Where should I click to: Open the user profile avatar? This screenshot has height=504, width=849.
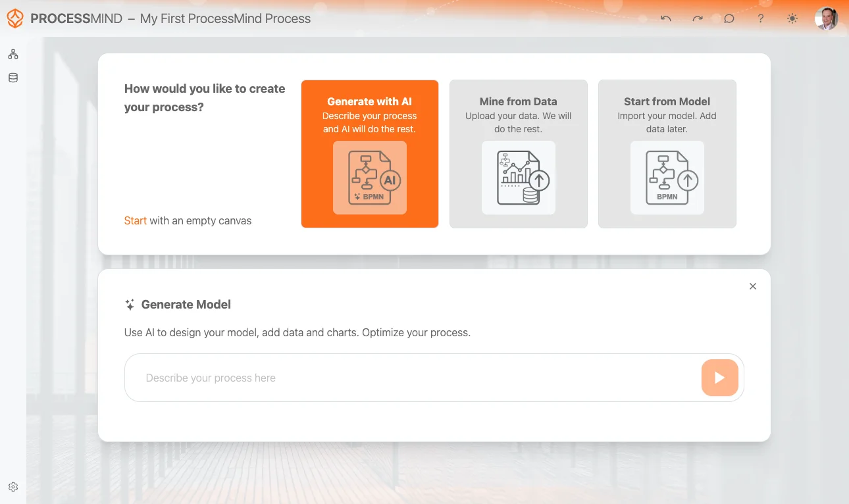[x=827, y=18]
